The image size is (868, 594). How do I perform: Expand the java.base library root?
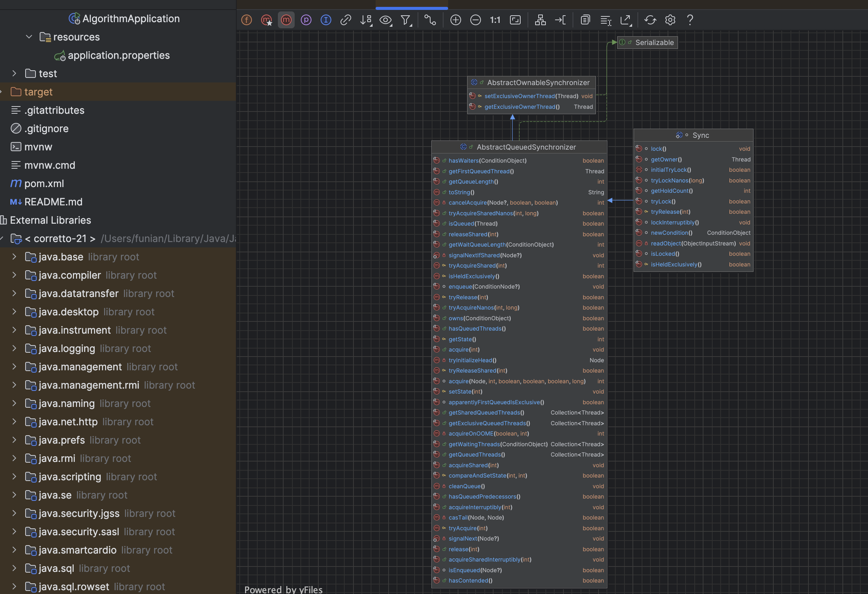pyautogui.click(x=15, y=257)
